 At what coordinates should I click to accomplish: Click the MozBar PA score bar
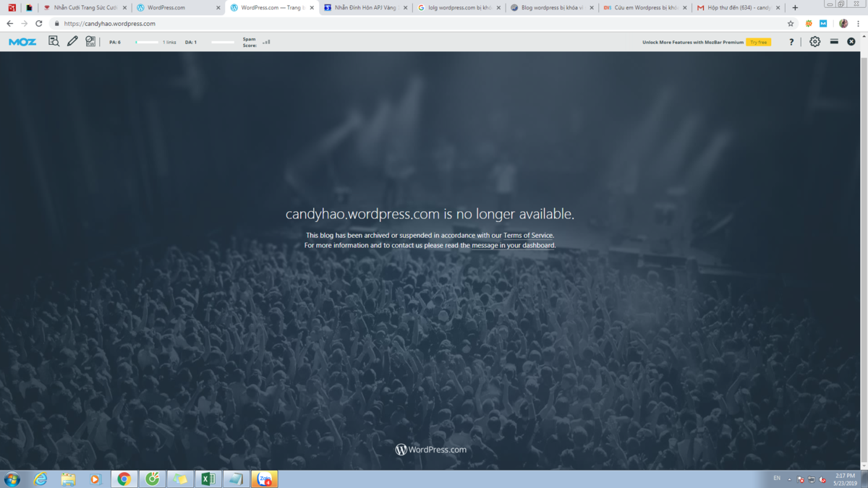pyautogui.click(x=147, y=42)
